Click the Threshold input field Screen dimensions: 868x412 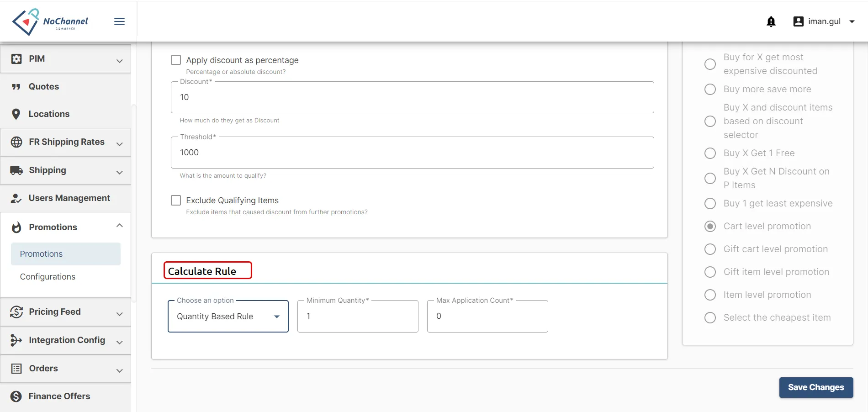[x=412, y=153]
